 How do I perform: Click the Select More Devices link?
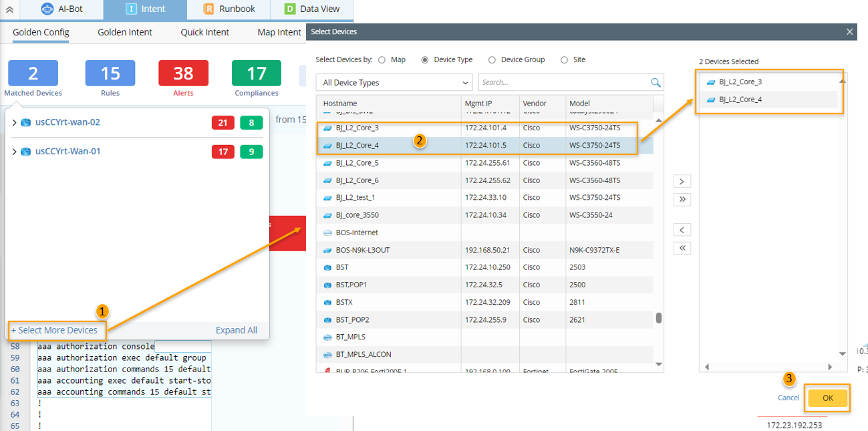54,330
